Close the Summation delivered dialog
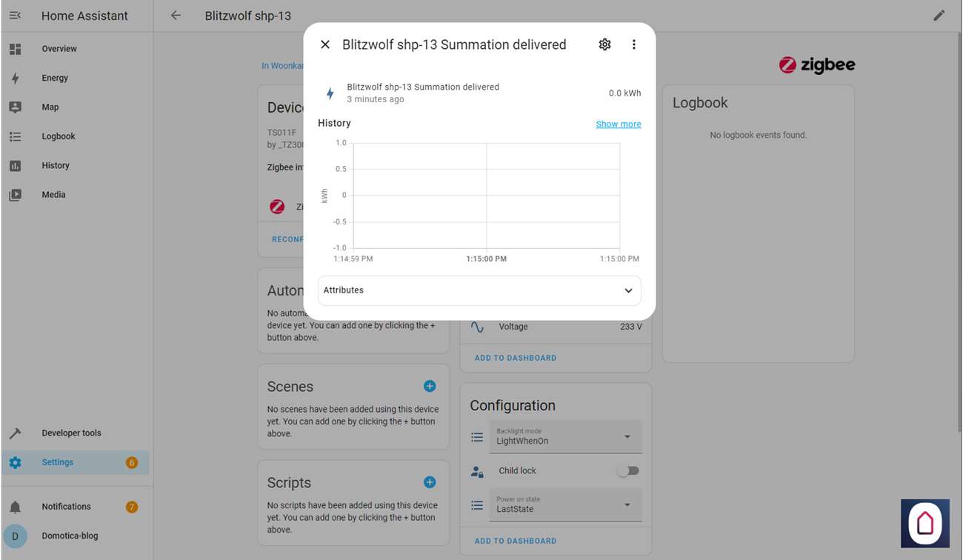The image size is (963, 560). 325,44
